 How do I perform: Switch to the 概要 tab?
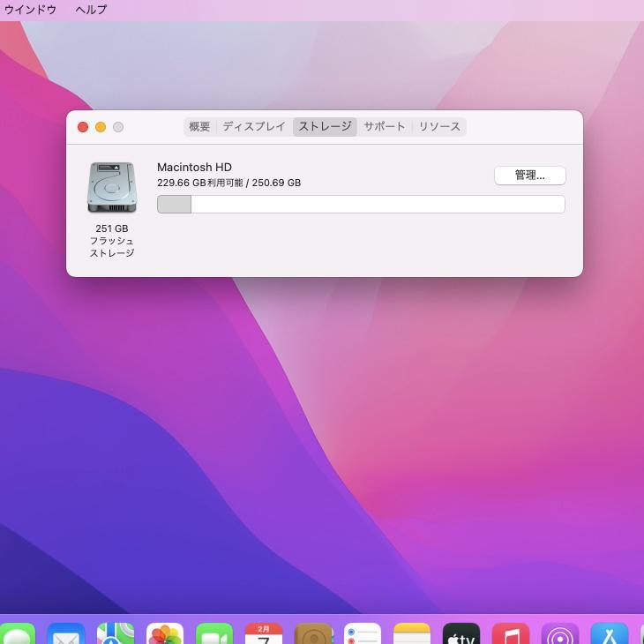click(x=199, y=126)
